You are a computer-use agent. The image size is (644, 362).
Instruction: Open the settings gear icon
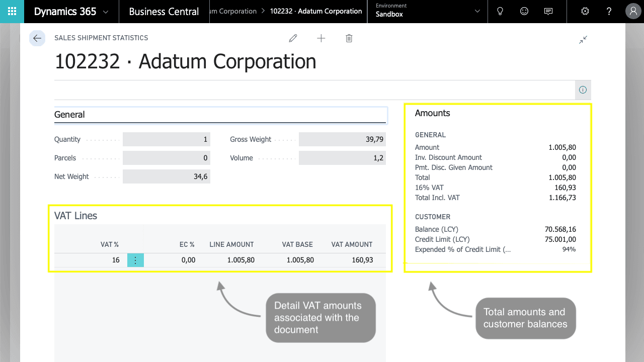point(585,12)
